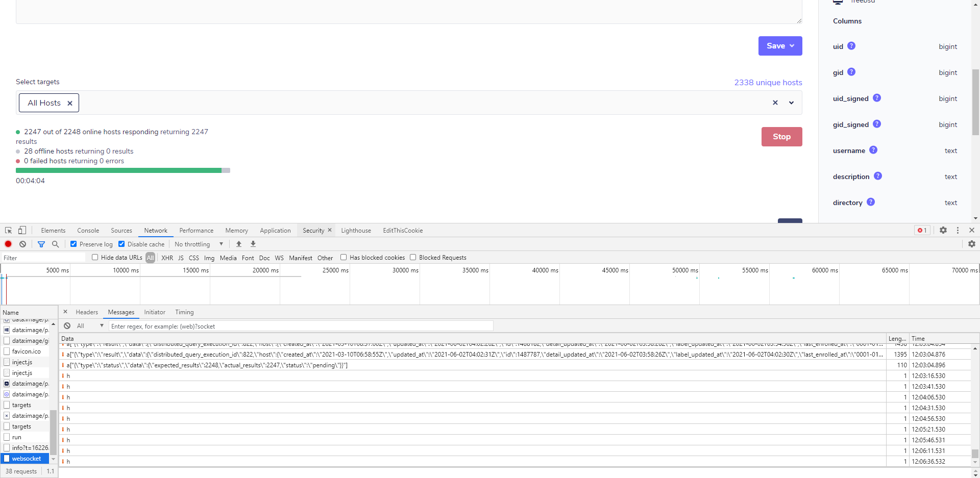The height and width of the screenshot is (478, 980).
Task: Enable Has blocked cookies checkbox
Action: 344,258
